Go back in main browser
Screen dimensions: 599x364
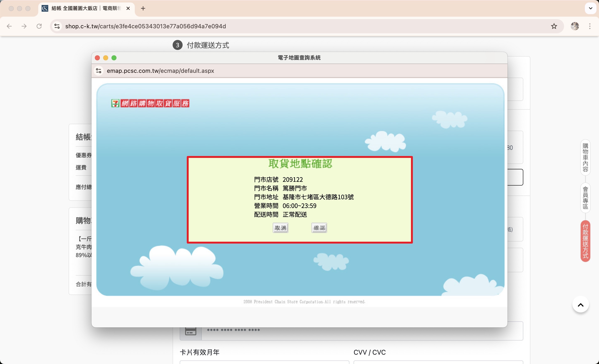tap(9, 26)
